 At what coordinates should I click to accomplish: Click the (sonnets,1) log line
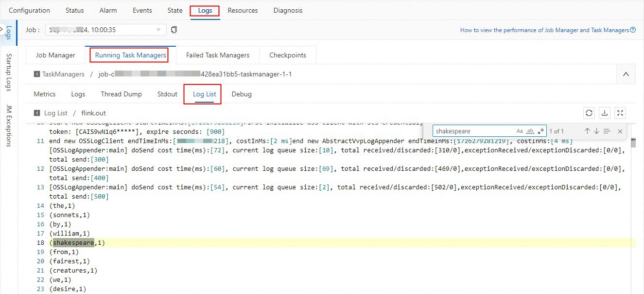point(70,215)
